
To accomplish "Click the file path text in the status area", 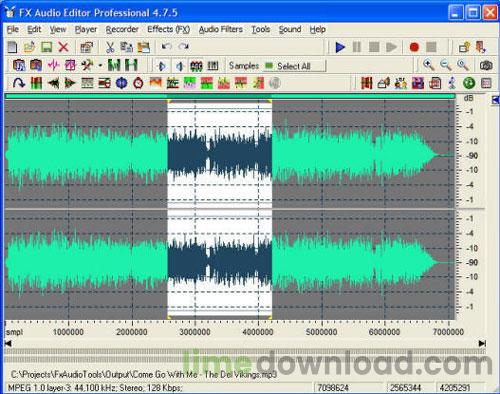I will point(144,375).
